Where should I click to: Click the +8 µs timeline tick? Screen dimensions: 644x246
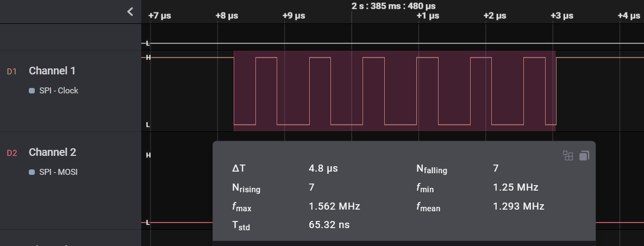pyautogui.click(x=227, y=16)
